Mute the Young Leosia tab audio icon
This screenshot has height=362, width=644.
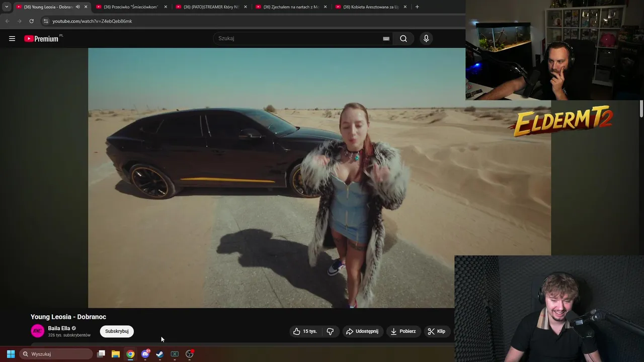pyautogui.click(x=77, y=7)
